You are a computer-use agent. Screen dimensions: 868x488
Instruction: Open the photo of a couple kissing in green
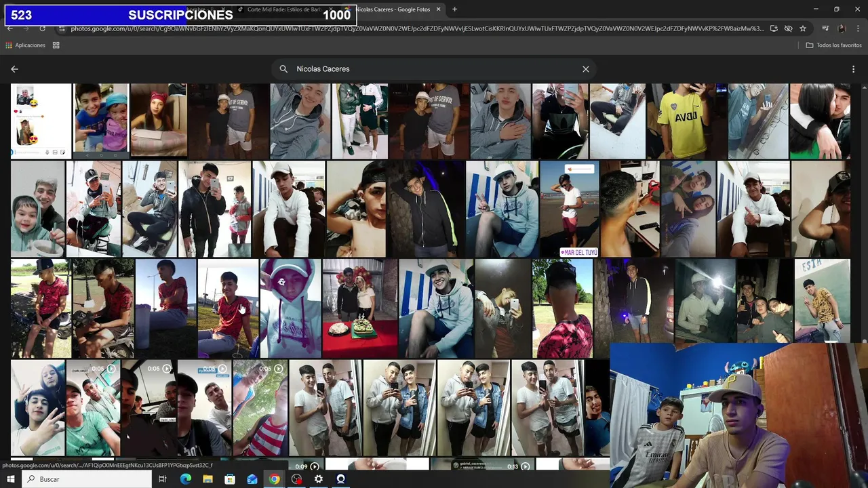820,121
